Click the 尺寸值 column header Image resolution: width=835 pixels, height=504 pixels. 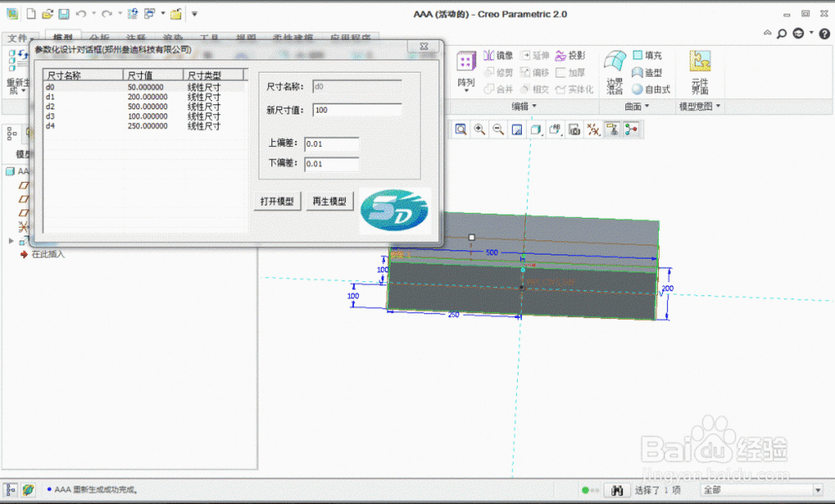pos(153,75)
